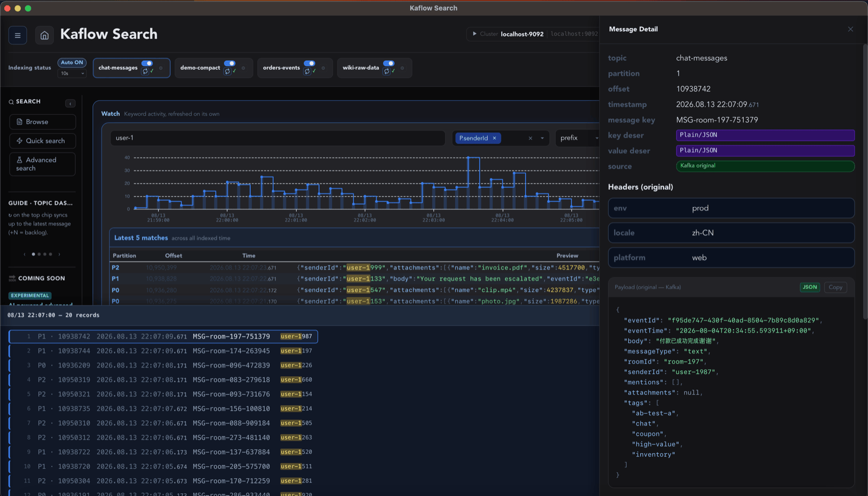Click the SEARCH magnifier icon

point(11,102)
